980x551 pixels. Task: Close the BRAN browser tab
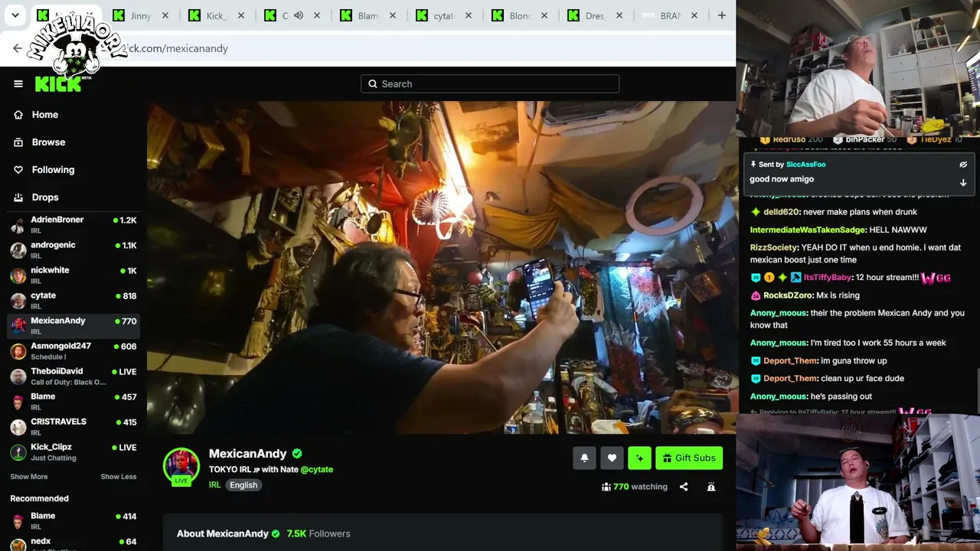(694, 15)
